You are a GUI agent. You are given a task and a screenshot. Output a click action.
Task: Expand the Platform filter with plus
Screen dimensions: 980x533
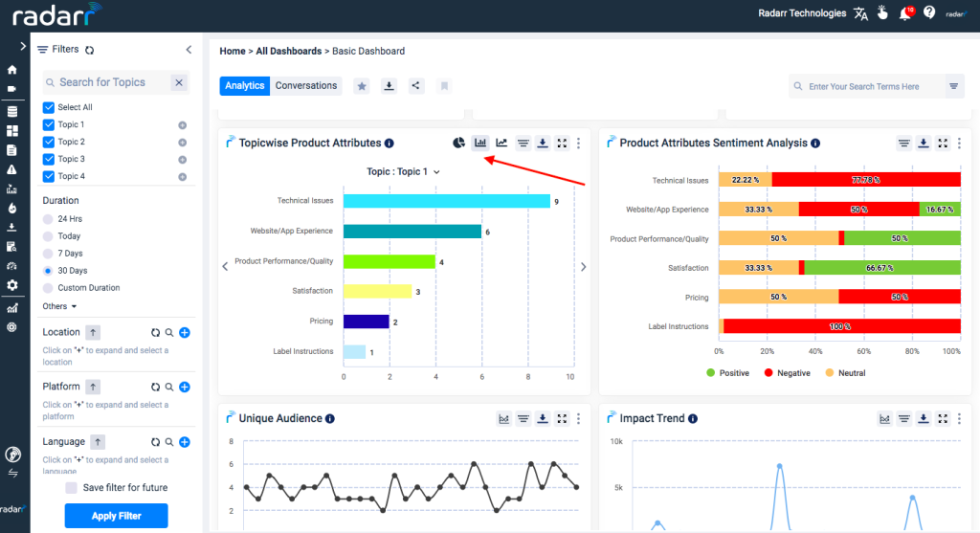pos(185,388)
